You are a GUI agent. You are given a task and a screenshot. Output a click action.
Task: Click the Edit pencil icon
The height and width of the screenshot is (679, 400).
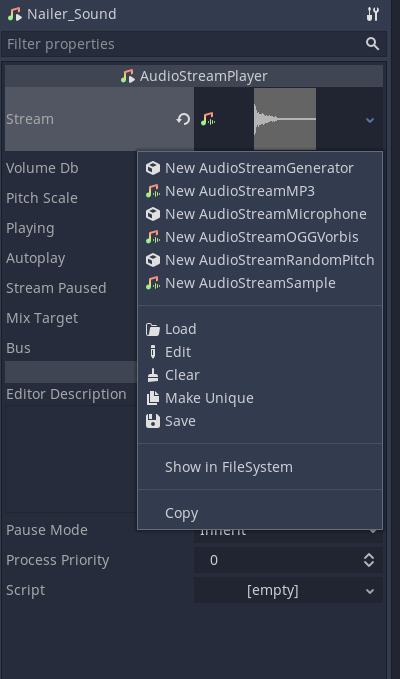[x=153, y=352]
